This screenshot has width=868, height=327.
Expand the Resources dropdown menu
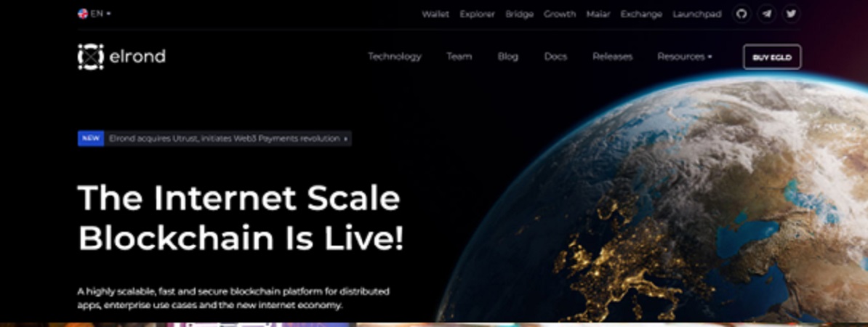685,57
